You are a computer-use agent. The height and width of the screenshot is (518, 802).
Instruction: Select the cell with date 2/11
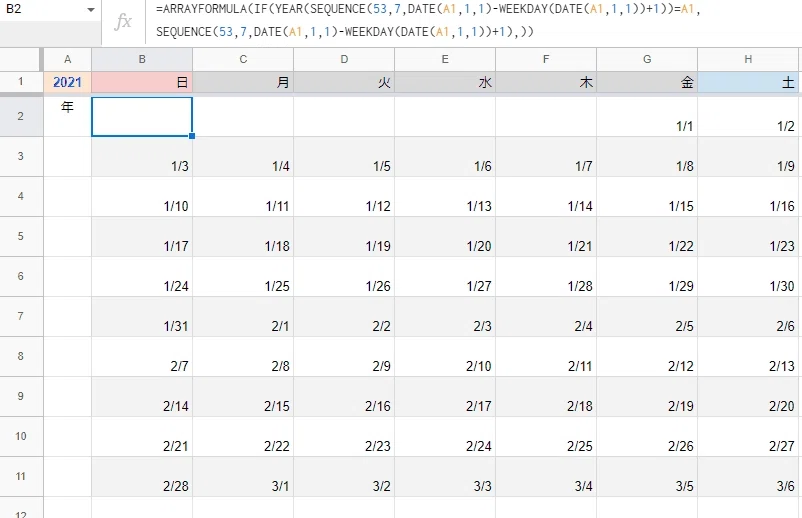(x=546, y=356)
